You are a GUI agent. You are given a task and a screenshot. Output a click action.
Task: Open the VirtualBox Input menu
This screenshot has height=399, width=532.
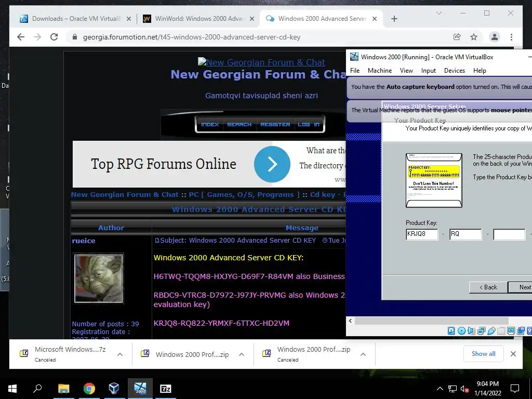coord(428,71)
